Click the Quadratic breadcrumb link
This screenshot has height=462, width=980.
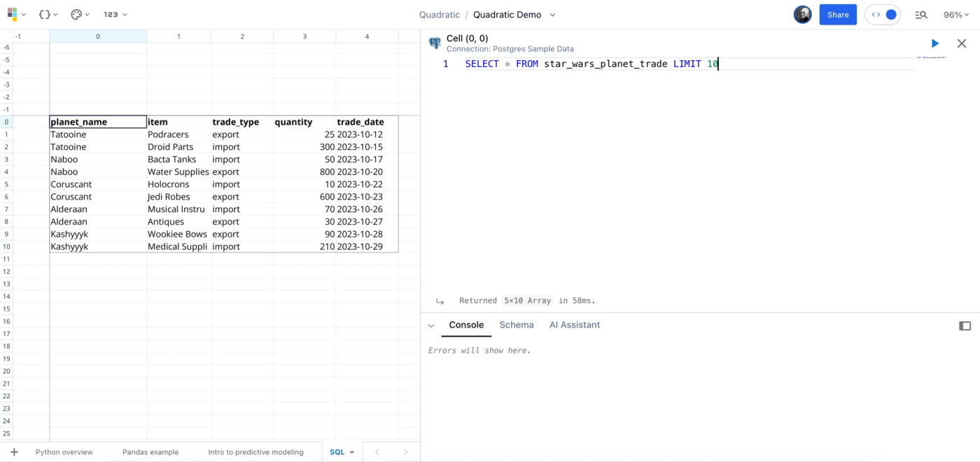click(x=440, y=15)
